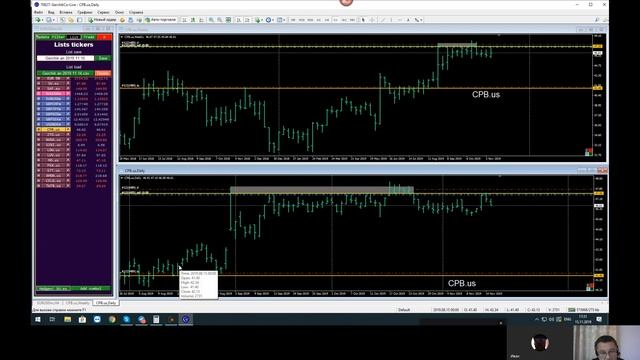Open Google Chrome from the taskbar

coord(112,320)
